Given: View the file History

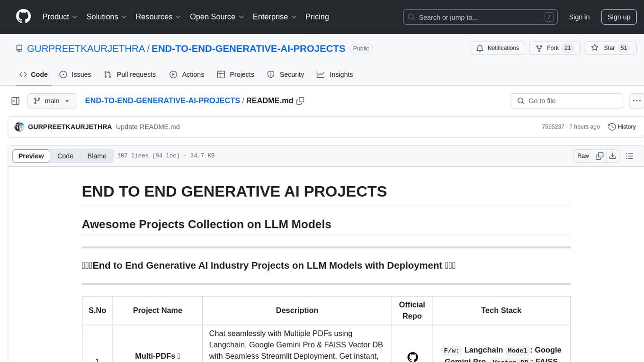Looking at the screenshot, I should click(622, 127).
